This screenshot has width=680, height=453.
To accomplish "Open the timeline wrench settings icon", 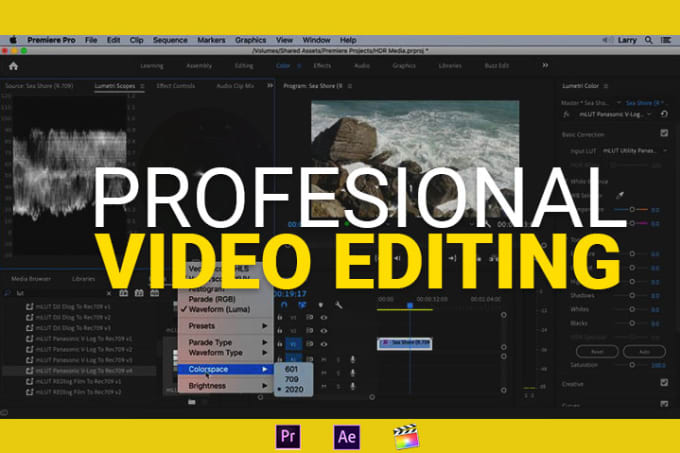I will click(x=338, y=305).
